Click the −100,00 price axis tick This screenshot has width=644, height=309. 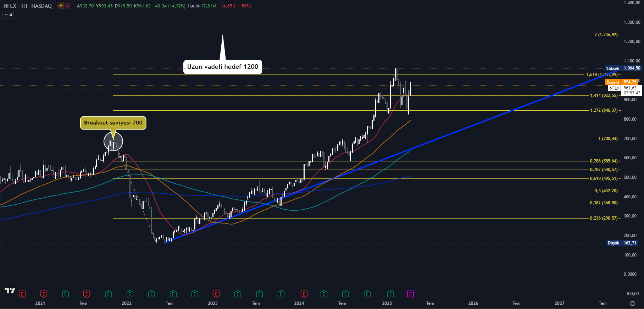pos(631,294)
